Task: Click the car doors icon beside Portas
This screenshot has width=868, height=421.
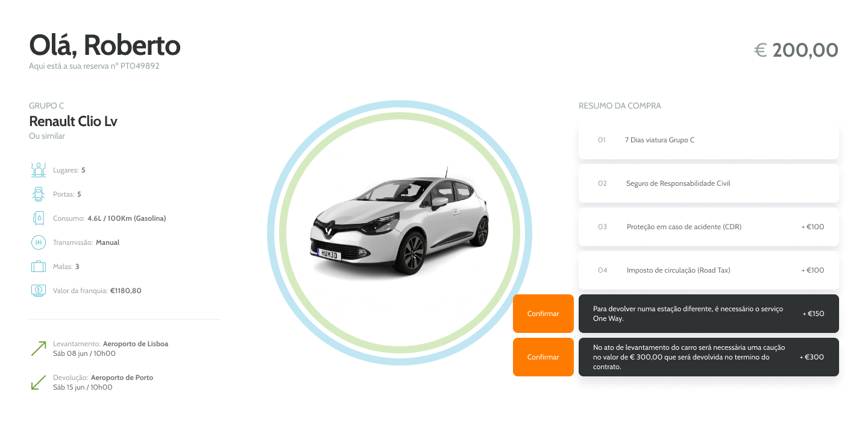Action: pos(39,194)
